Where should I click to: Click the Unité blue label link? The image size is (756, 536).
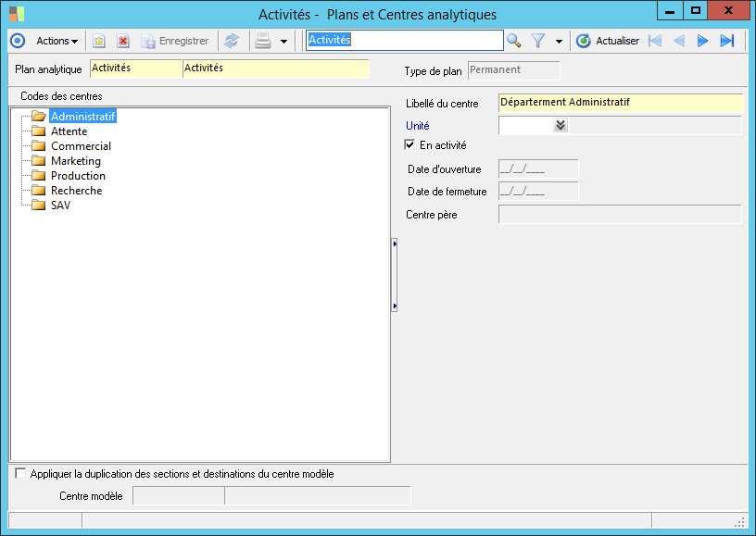[418, 125]
